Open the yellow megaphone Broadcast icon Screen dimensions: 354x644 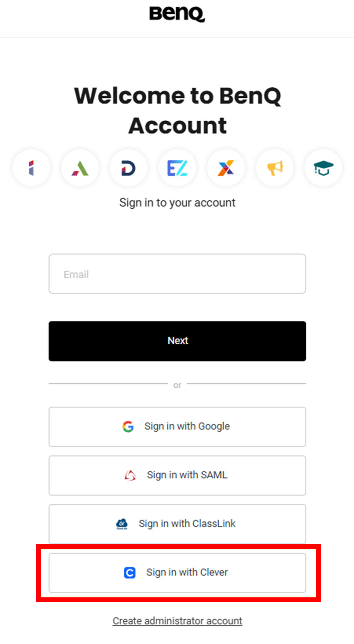[274, 168]
